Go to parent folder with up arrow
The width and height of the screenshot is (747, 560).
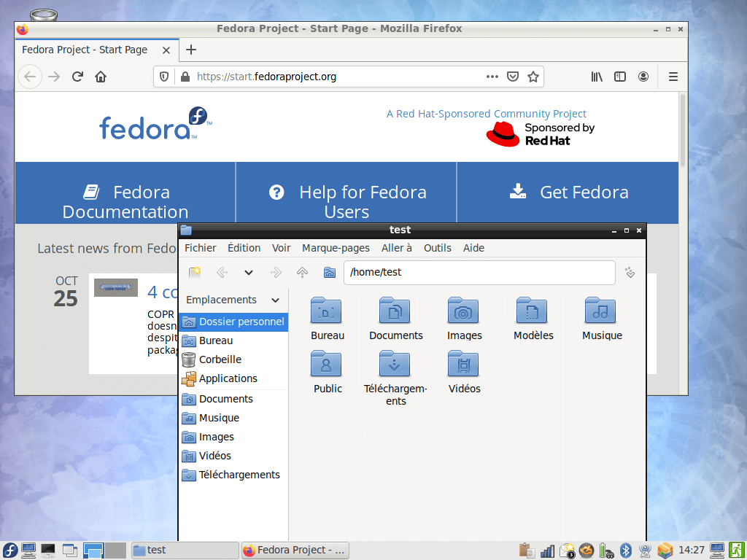point(302,273)
